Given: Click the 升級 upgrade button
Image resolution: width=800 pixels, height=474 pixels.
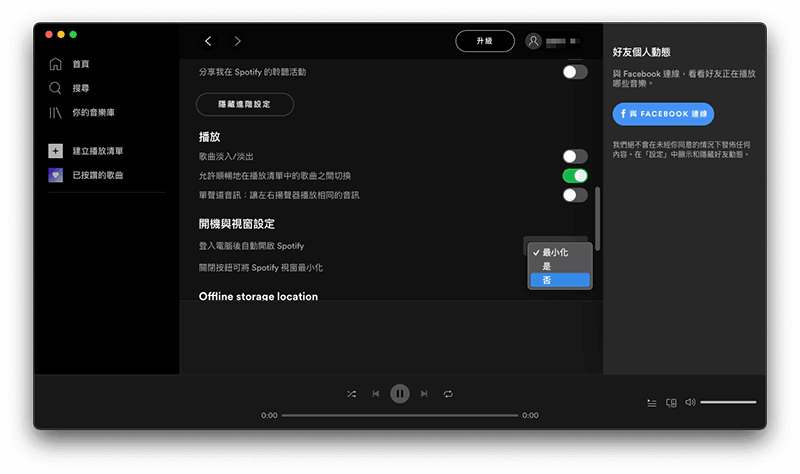Looking at the screenshot, I should 485,41.
